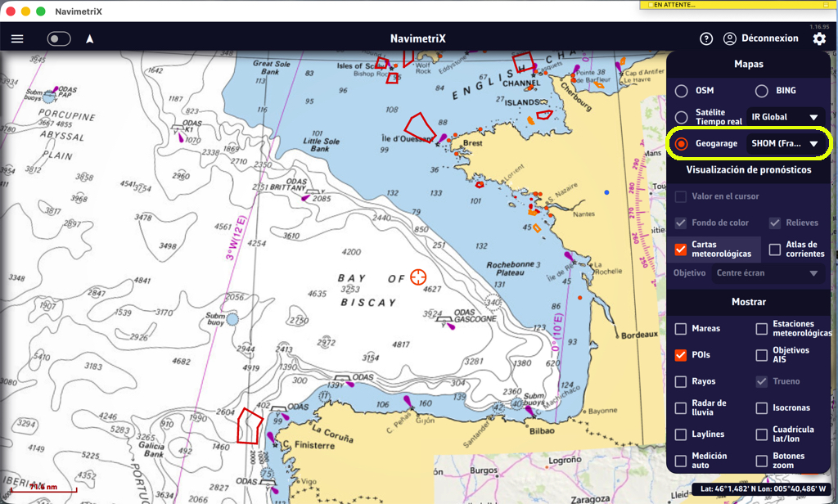Click the NavimetriX title in the top bar
Screen dimensions: 838x504
[x=418, y=38]
